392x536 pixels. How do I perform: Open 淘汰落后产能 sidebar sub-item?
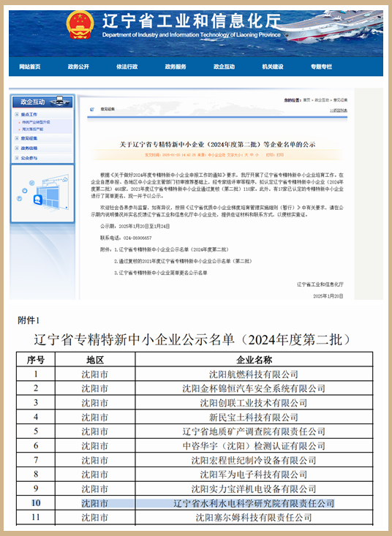click(33, 129)
